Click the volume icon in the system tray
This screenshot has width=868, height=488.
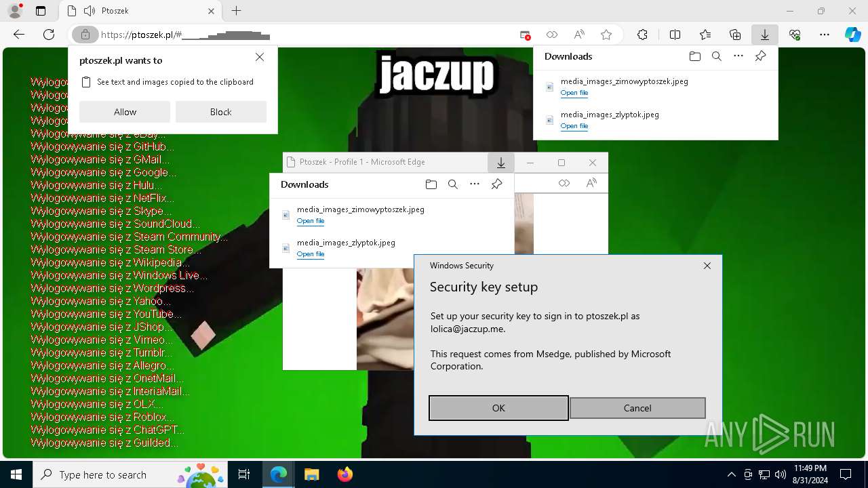coord(781,474)
